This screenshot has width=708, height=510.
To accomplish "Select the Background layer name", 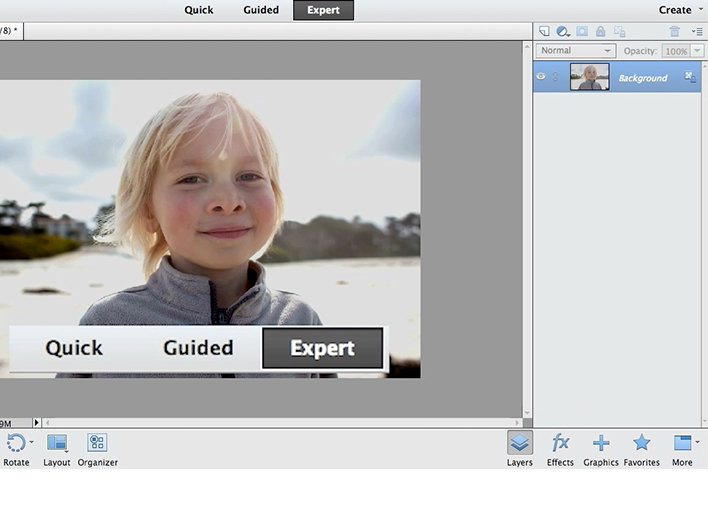I will click(x=643, y=78).
